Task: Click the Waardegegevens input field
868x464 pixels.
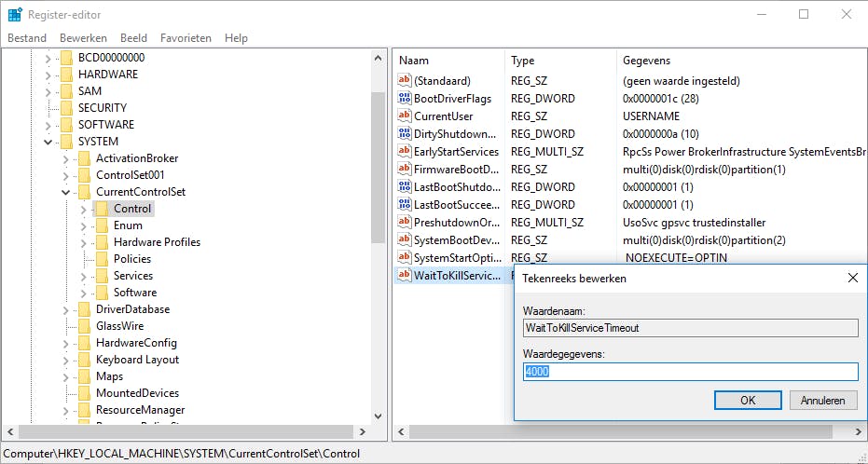Action: (x=690, y=372)
